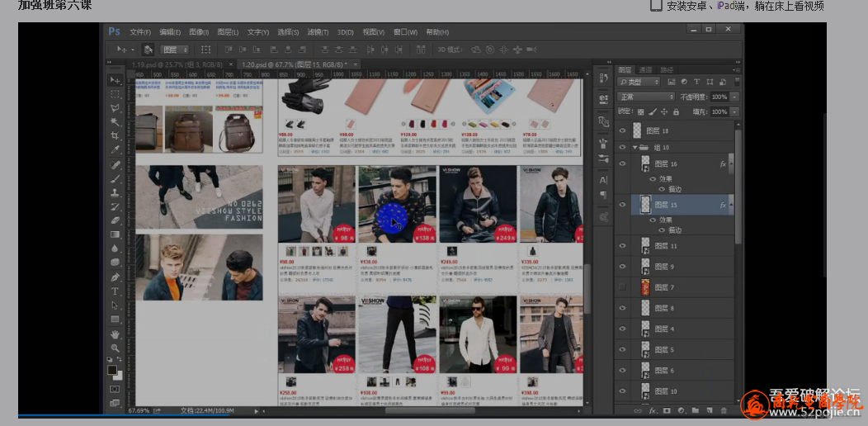Hide layer 图层 18 via its eye icon

tap(623, 130)
